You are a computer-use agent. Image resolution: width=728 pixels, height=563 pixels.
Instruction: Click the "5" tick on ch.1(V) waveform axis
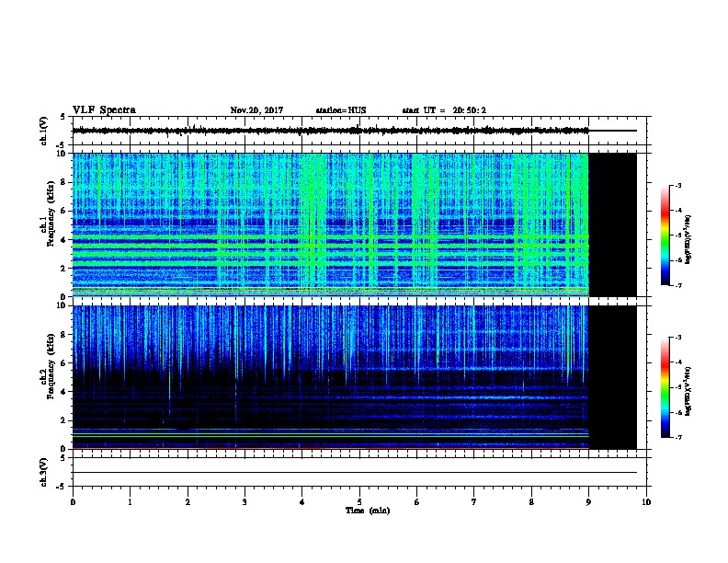pos(64,117)
